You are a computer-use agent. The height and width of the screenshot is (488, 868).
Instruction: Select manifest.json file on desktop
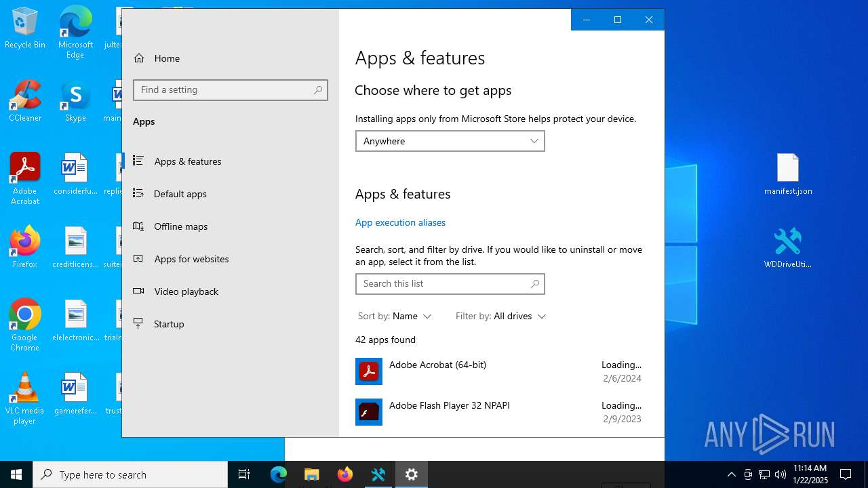[x=788, y=175]
